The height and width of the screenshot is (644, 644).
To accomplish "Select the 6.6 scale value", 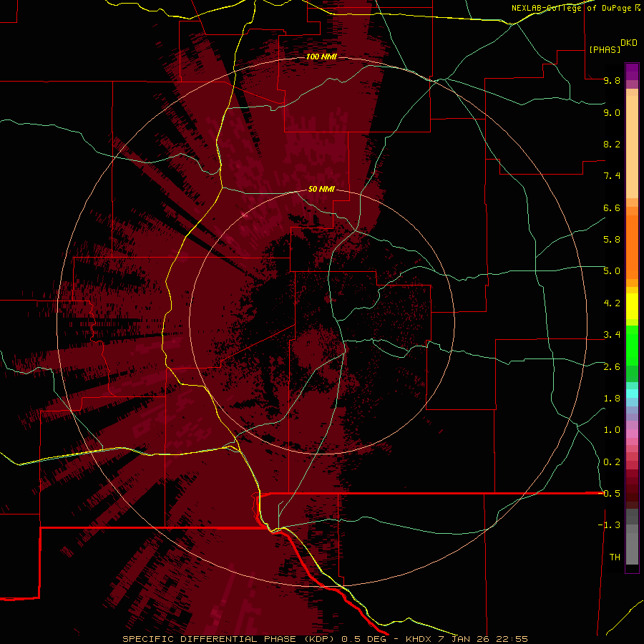I will (x=612, y=208).
